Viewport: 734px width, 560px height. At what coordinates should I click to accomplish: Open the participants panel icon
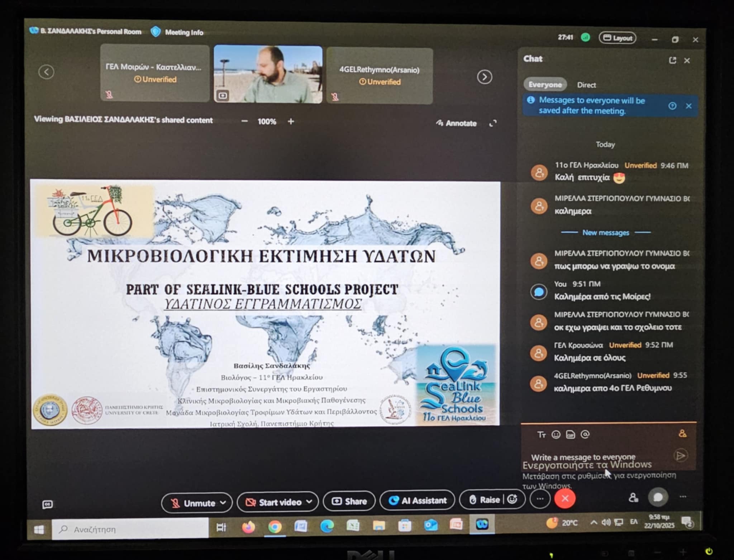[x=633, y=498]
